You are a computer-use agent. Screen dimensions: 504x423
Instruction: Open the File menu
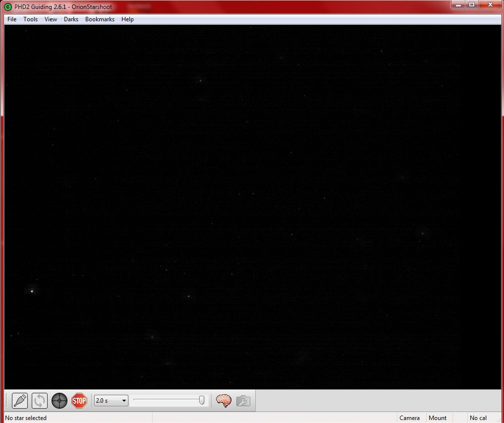[12, 19]
